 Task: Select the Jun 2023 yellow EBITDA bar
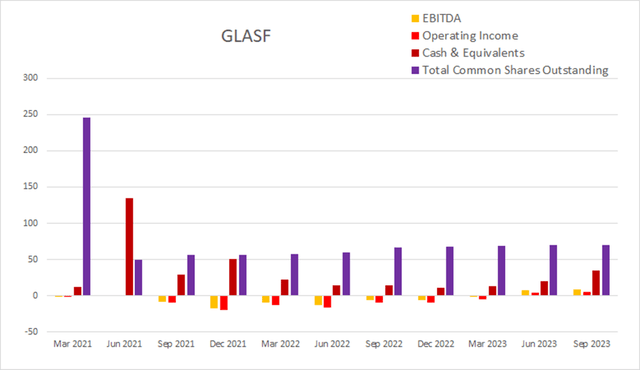coord(525,293)
